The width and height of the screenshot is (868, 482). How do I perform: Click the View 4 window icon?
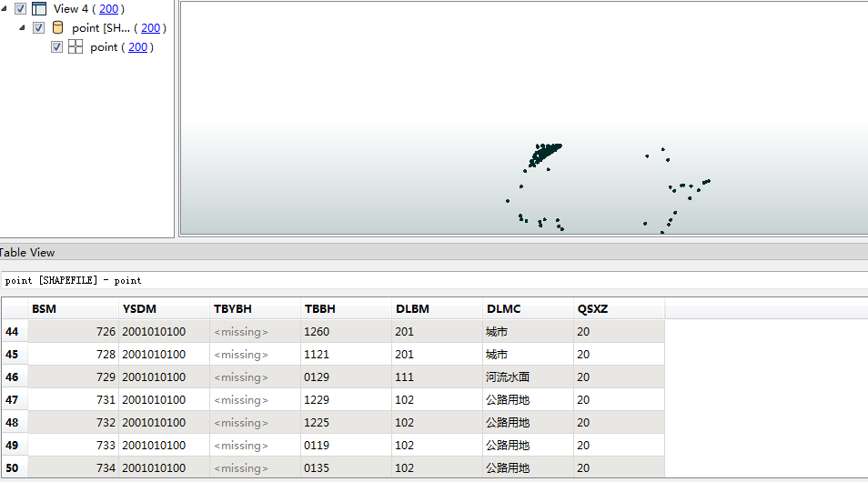point(39,9)
